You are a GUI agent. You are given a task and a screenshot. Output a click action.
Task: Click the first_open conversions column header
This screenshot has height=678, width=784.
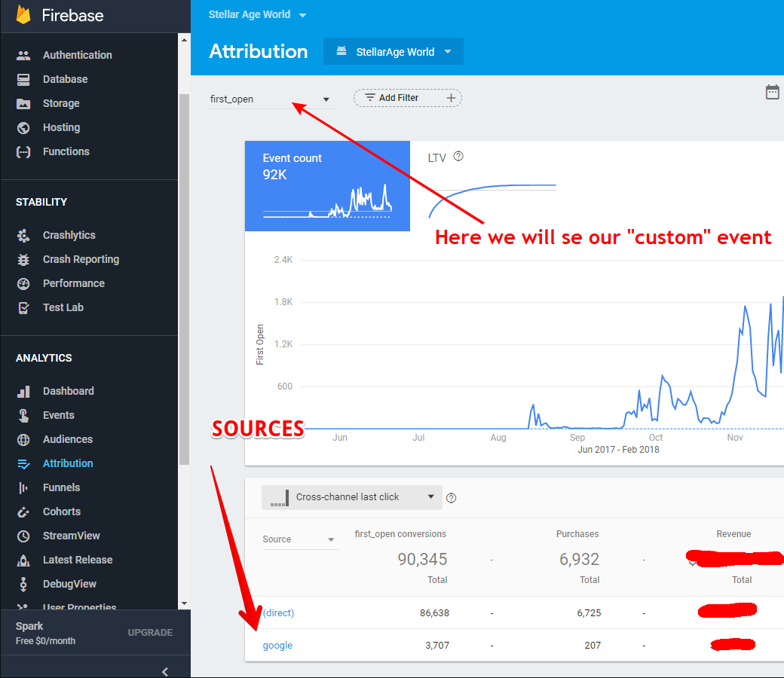400,534
